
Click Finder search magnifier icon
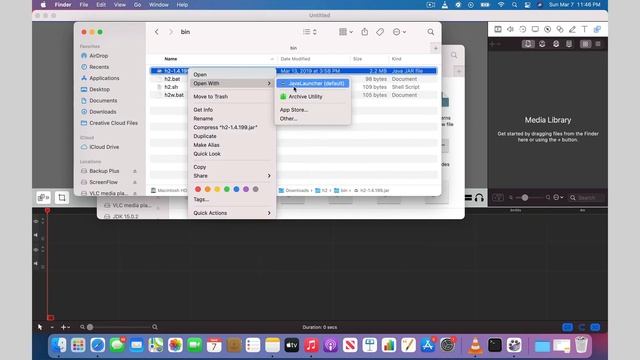pos(431,32)
